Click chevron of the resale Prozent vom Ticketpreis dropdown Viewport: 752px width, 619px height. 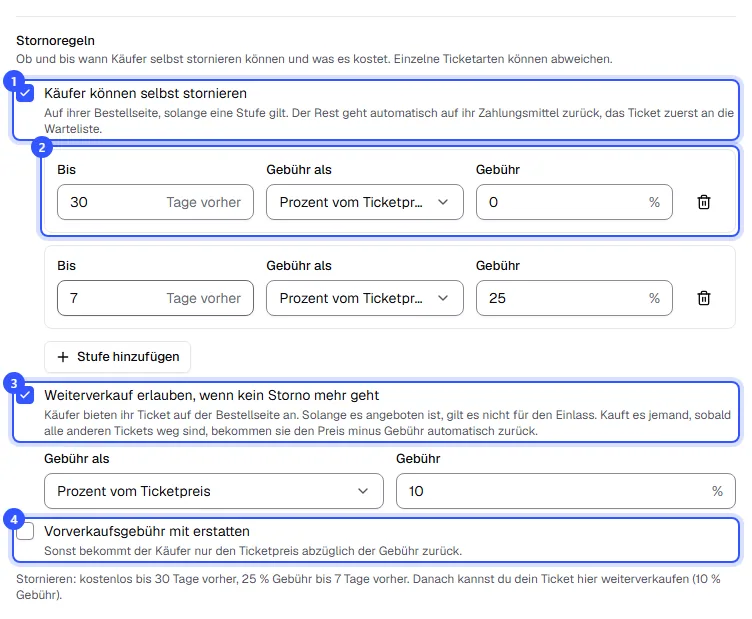pyautogui.click(x=363, y=491)
